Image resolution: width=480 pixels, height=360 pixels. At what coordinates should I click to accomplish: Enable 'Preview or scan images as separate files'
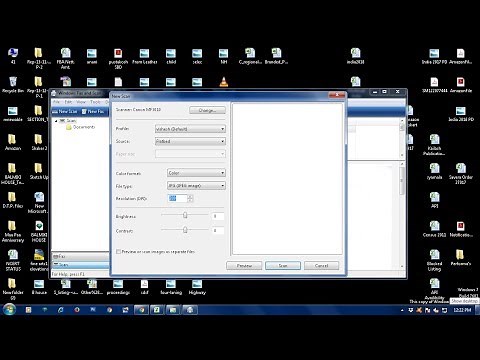pos(118,252)
